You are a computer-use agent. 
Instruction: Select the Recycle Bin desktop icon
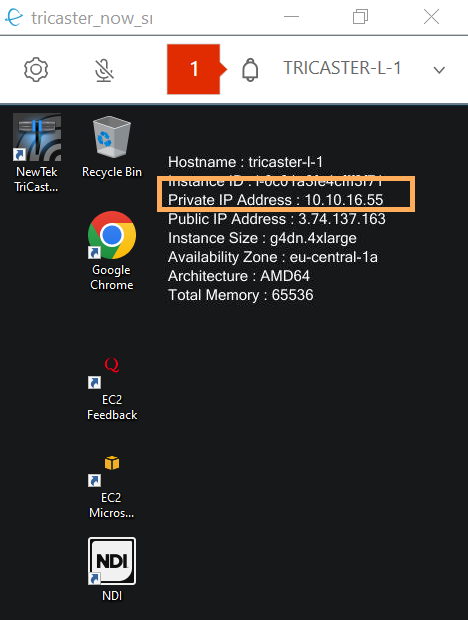click(x=112, y=147)
